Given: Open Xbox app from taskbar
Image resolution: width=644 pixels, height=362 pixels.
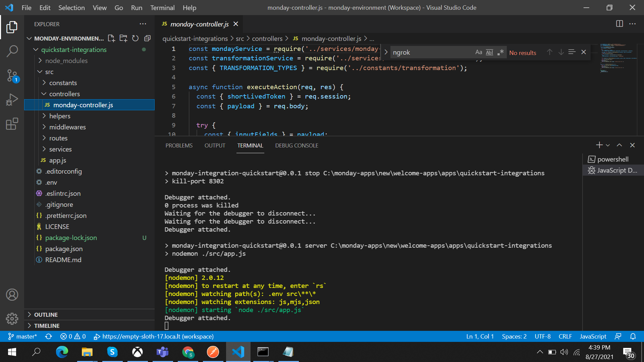Looking at the screenshot, I should pos(137,352).
